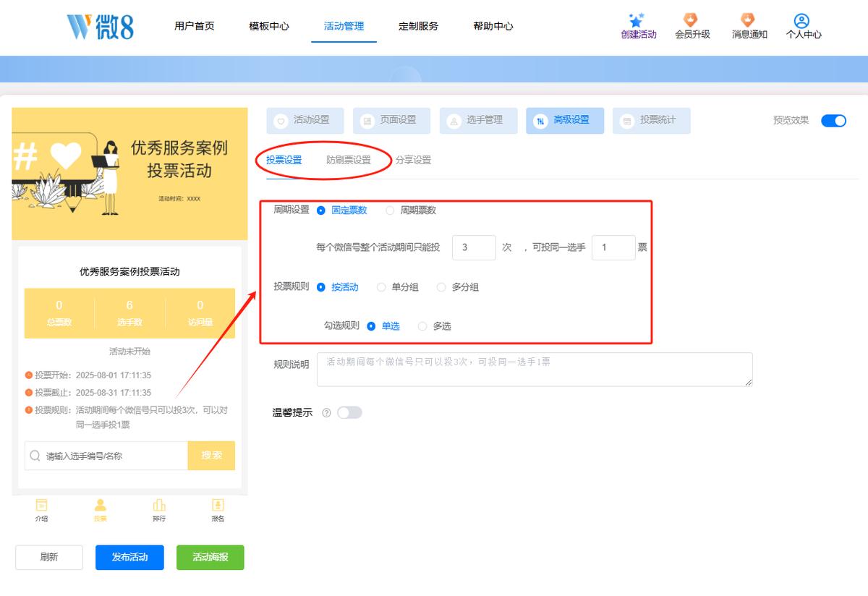Image resolution: width=868 pixels, height=596 pixels.
Task: Go to 用户首页 in top navigation
Action: 195,26
